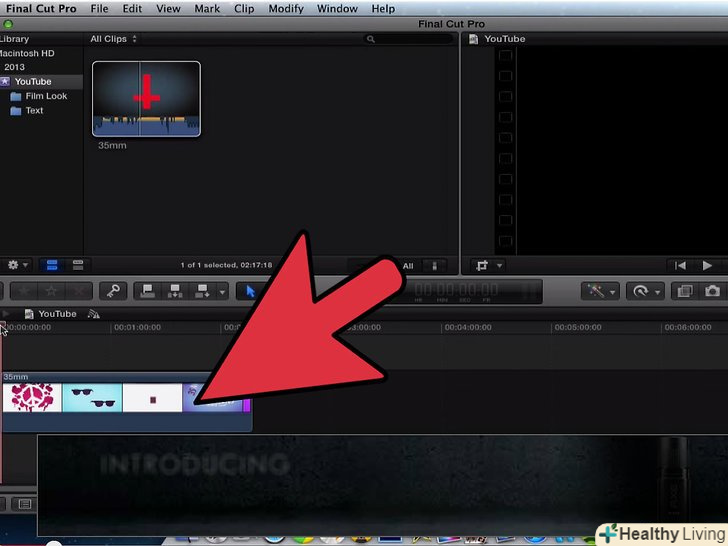Click the 00:04:00:00 ruler mark

pos(468,327)
